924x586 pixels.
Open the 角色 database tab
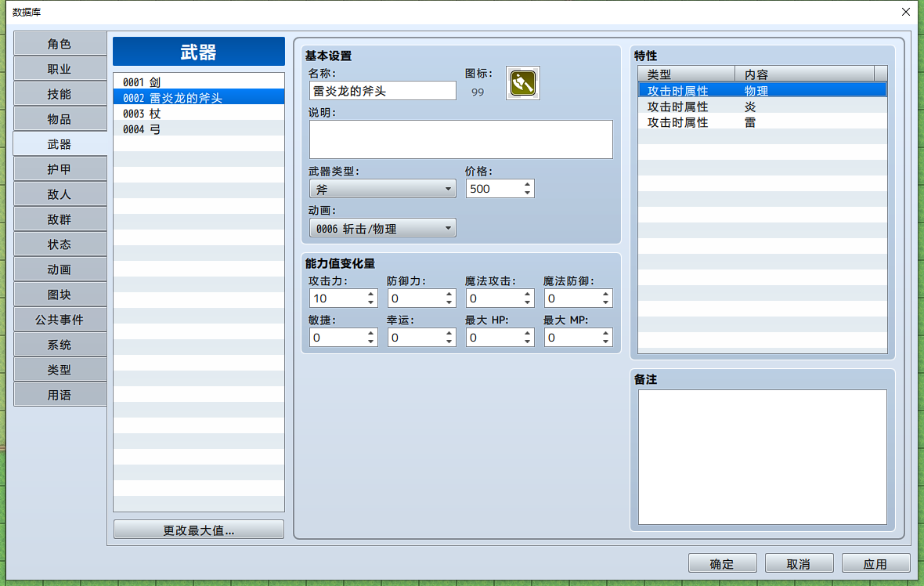click(60, 44)
